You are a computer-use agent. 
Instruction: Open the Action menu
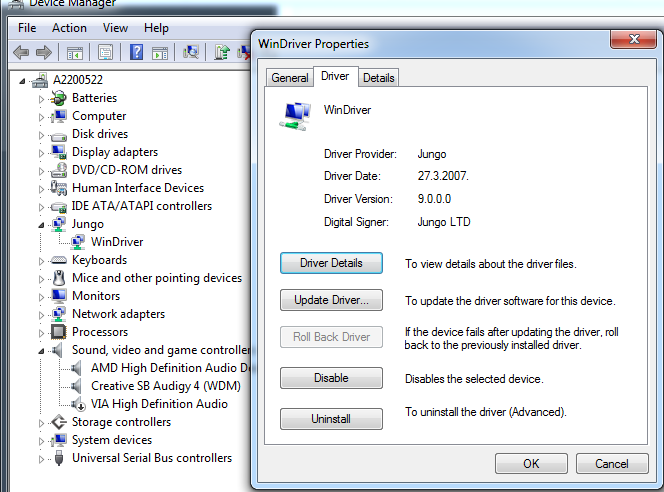tap(69, 28)
